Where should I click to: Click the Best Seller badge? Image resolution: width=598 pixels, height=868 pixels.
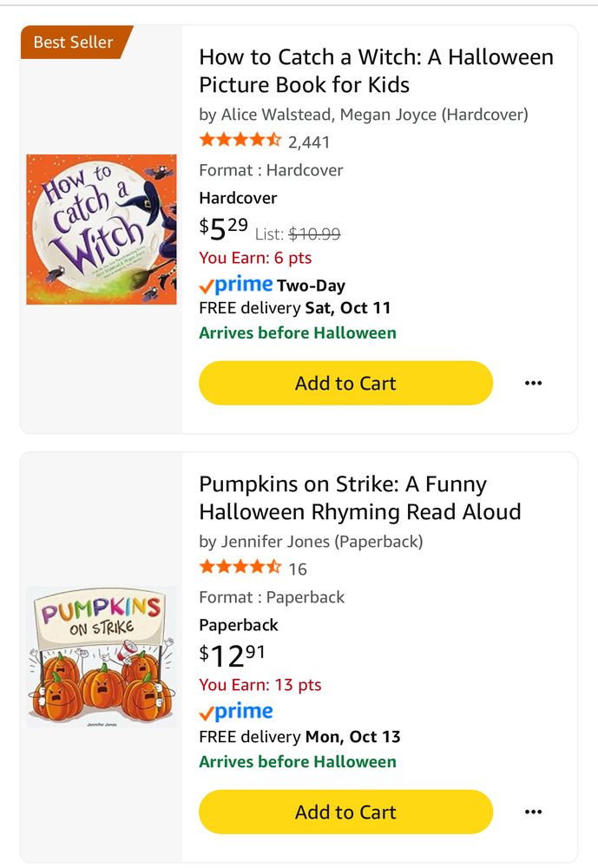74,42
